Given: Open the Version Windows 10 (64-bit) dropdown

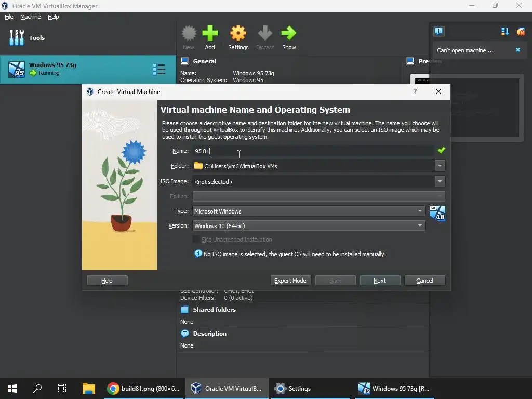Looking at the screenshot, I should (x=309, y=225).
